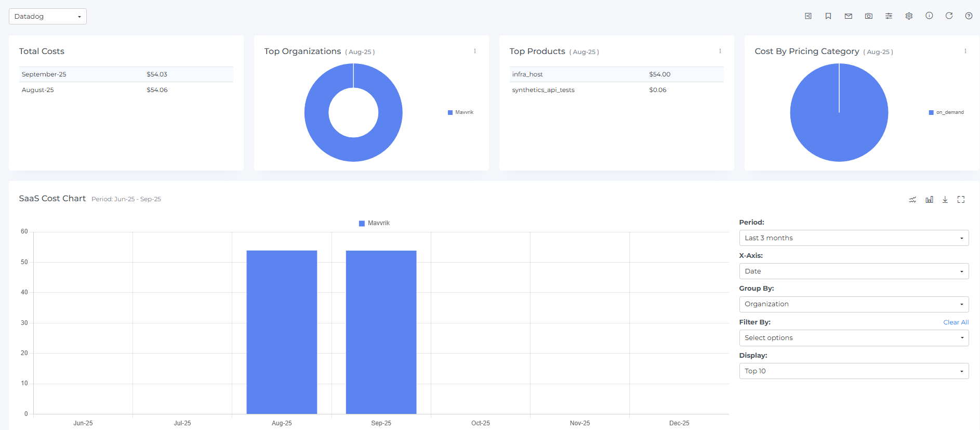Open settings via the gear icon
The height and width of the screenshot is (430, 980).
click(909, 16)
